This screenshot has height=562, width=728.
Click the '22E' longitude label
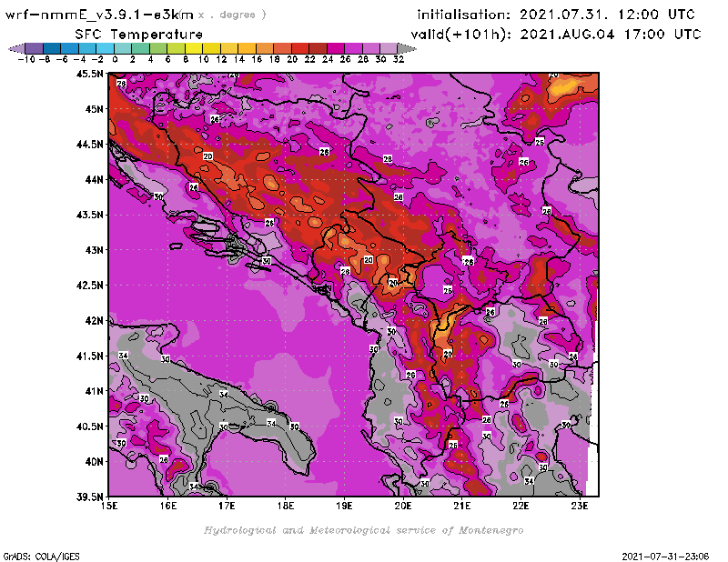tap(521, 506)
